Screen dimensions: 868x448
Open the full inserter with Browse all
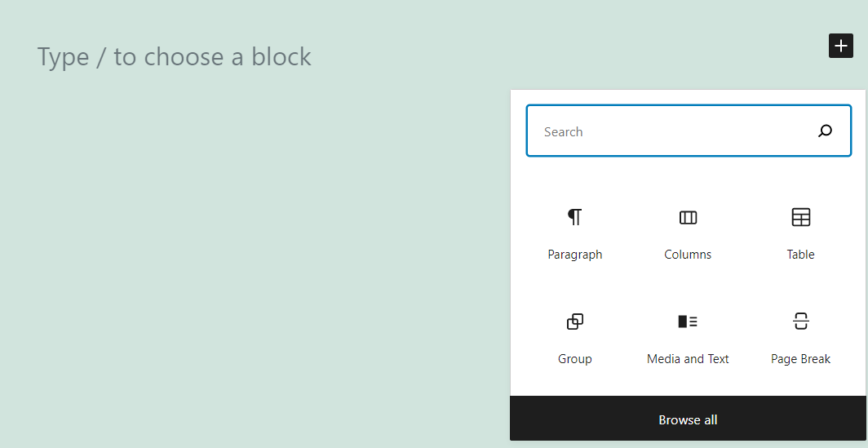[688, 419]
